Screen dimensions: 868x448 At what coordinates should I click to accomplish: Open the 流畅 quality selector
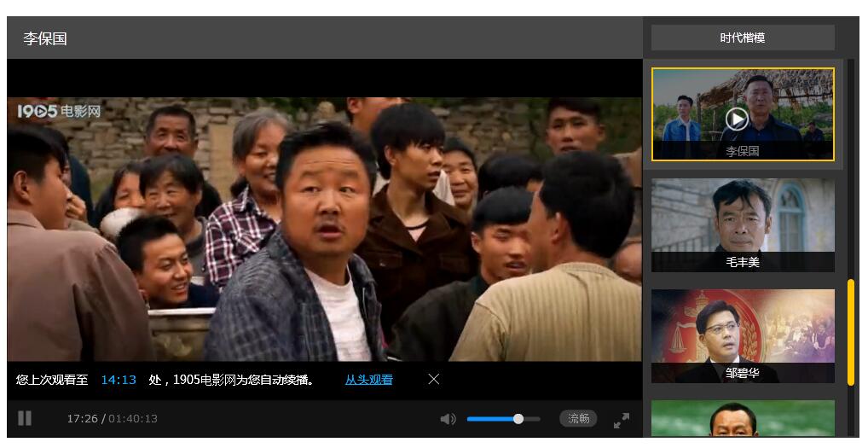(578, 418)
